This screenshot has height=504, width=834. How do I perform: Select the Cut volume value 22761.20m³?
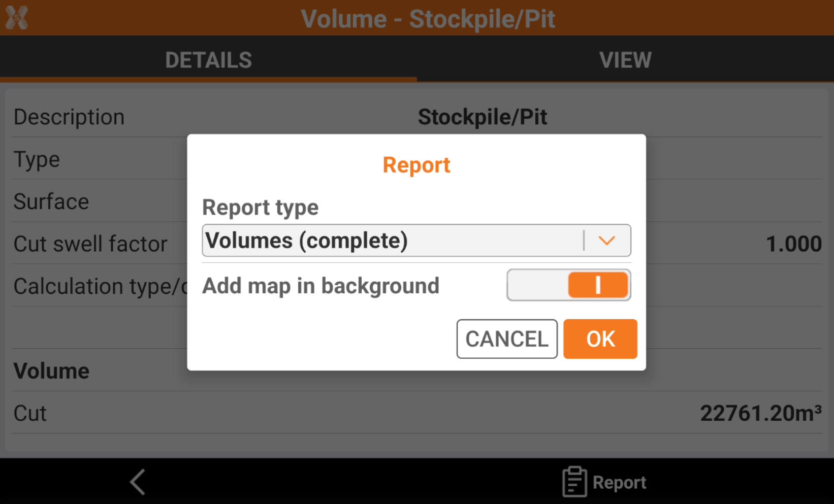tap(760, 413)
